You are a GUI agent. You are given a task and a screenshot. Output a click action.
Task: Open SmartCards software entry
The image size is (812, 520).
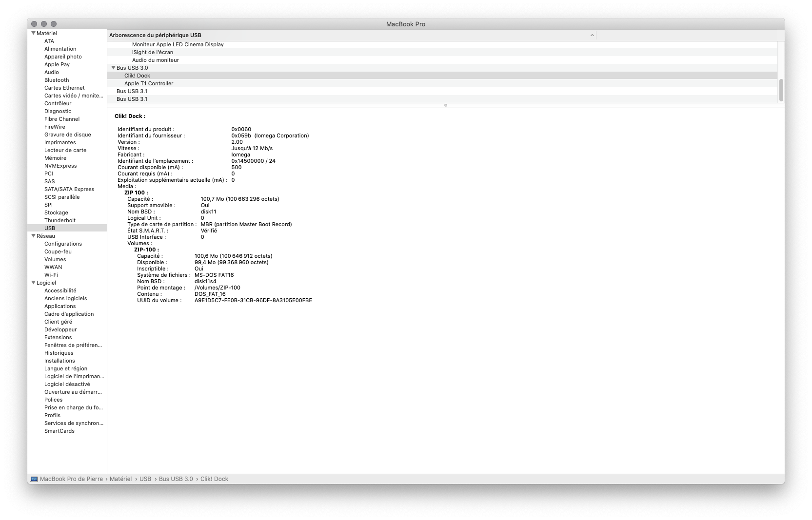59,431
